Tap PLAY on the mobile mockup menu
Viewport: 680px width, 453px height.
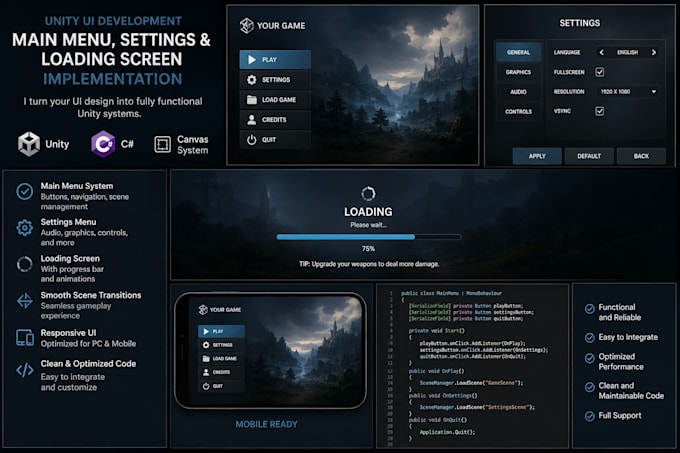[222, 332]
